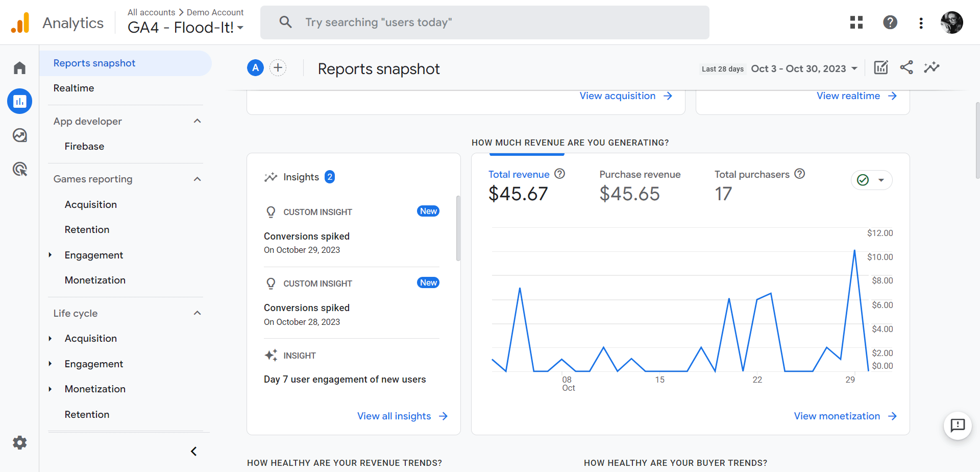This screenshot has width=980, height=472.
Task: Add a comparison with the plus button
Action: (x=278, y=67)
